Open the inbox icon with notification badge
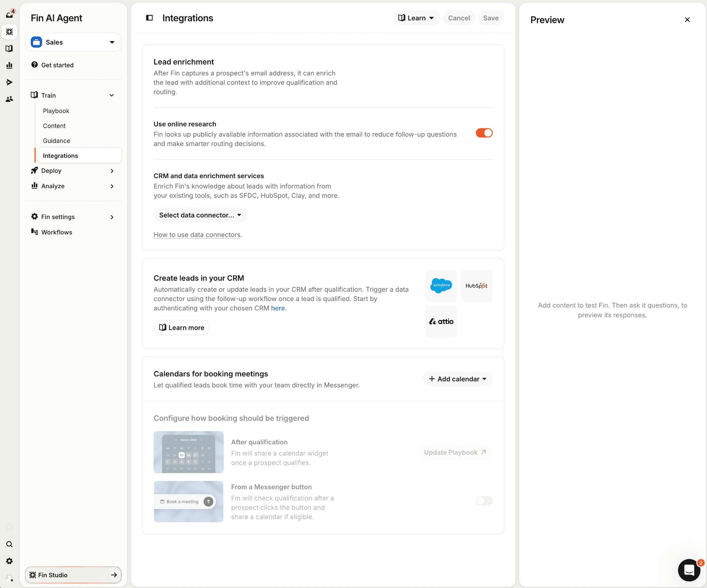 [x=9, y=15]
